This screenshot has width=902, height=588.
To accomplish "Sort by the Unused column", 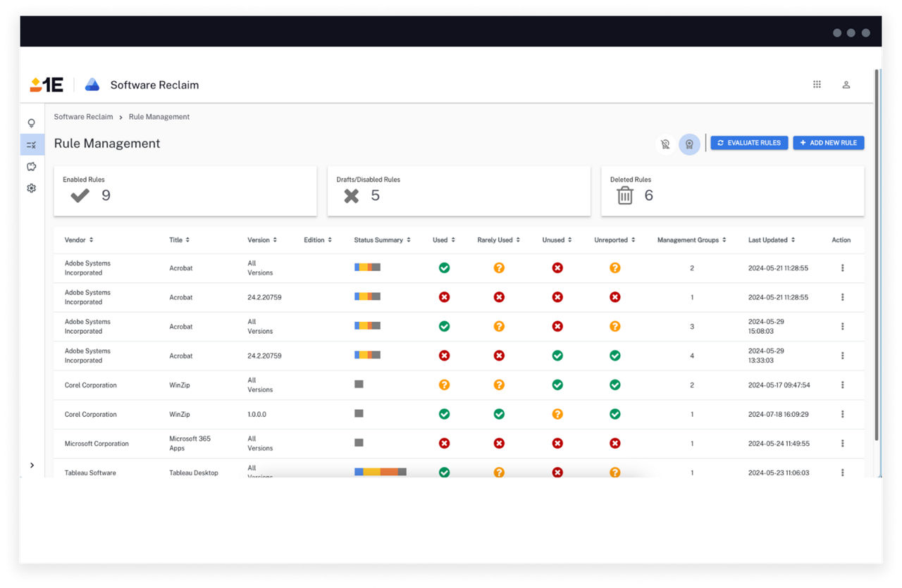I will pos(557,240).
